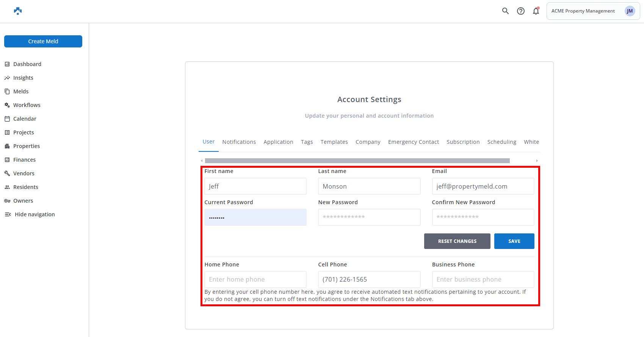Open the notifications bell
The width and height of the screenshot is (644, 337).
536,11
